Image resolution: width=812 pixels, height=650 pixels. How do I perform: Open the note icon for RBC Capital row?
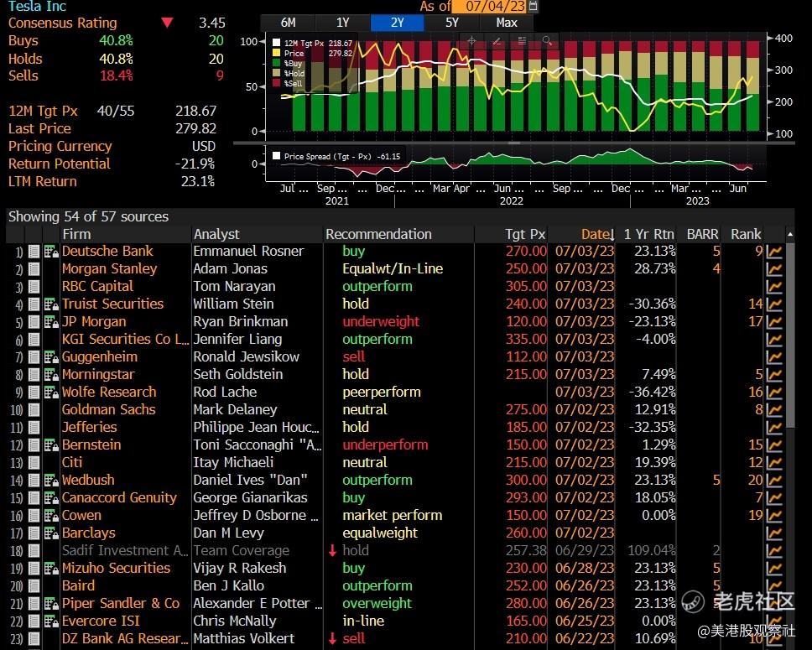coord(34,287)
